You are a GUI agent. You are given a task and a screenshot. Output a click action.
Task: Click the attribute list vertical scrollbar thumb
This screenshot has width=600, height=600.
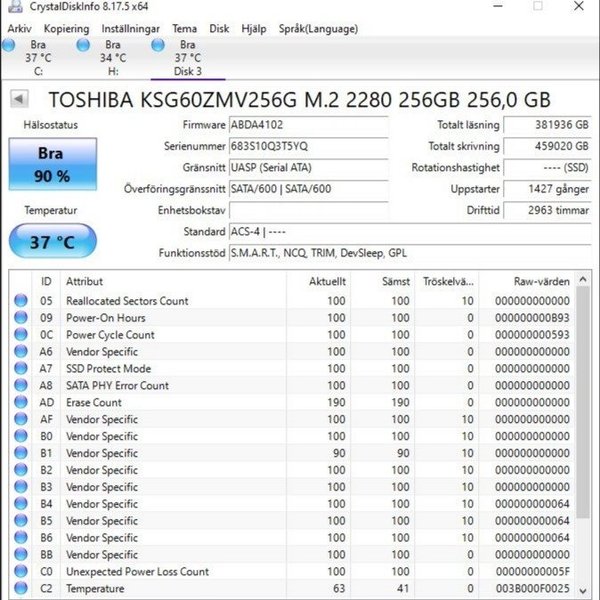tap(583, 403)
